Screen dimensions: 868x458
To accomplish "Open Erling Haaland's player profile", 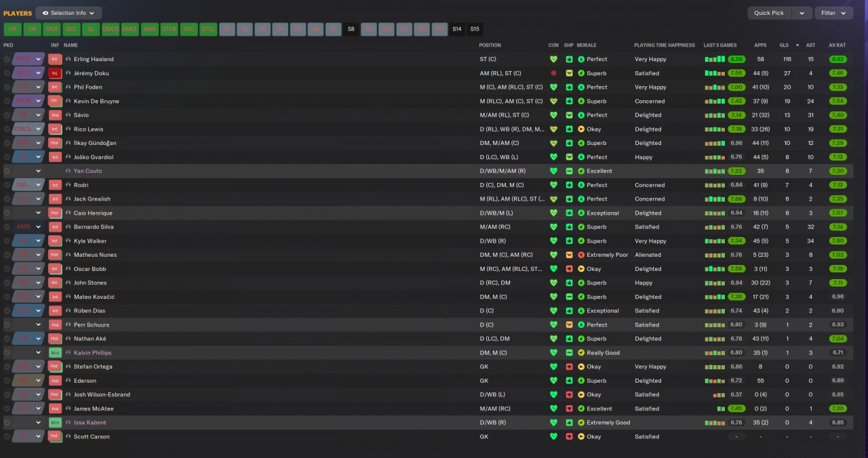I will 94,59.
